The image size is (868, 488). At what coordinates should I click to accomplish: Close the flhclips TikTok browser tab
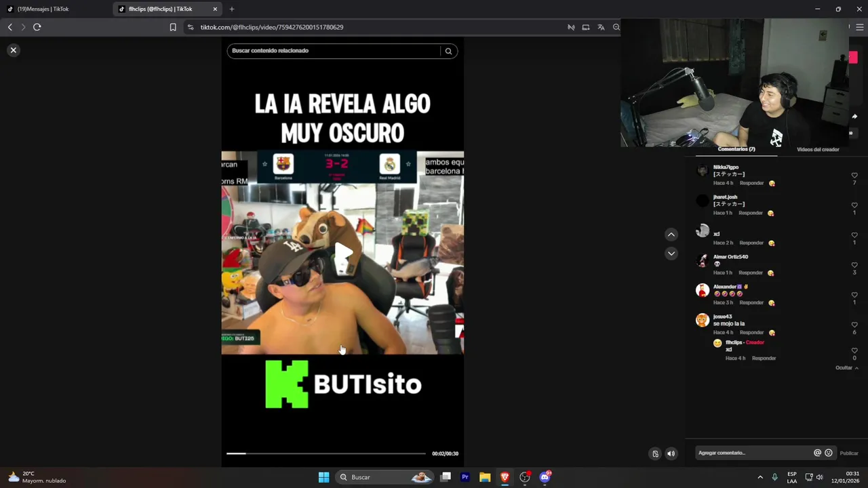pyautogui.click(x=215, y=9)
